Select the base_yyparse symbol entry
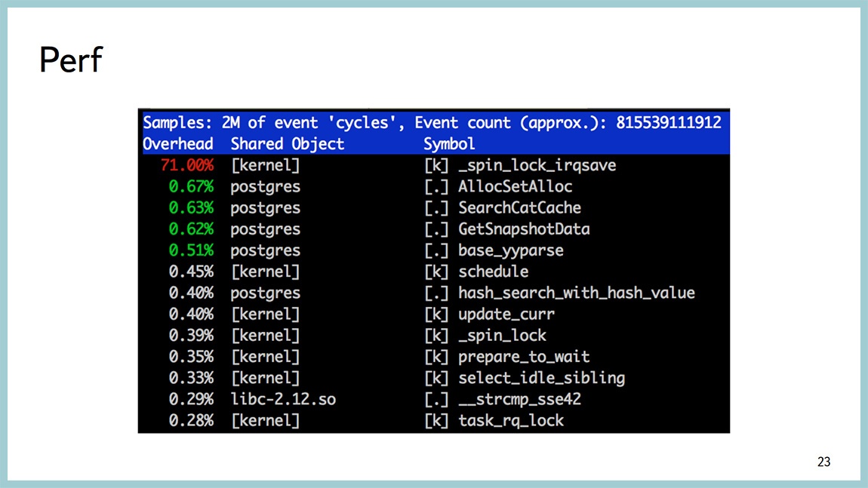The image size is (868, 488). tap(510, 250)
